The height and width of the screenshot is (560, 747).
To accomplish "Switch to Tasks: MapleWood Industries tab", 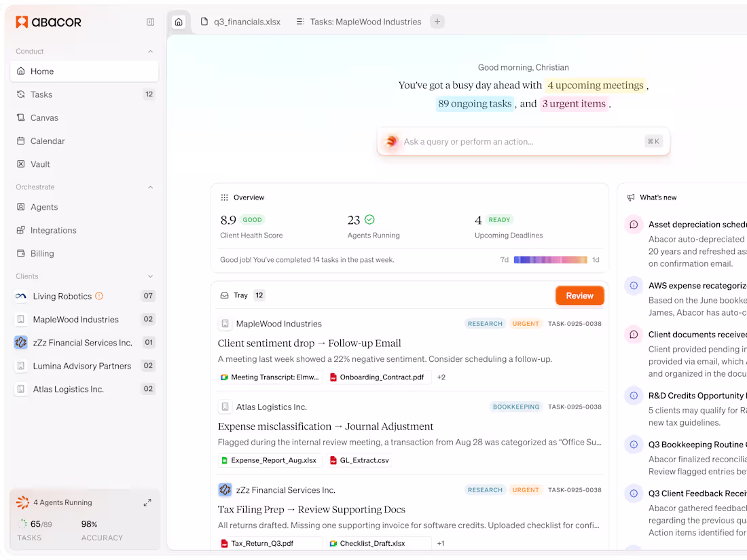I will (359, 22).
